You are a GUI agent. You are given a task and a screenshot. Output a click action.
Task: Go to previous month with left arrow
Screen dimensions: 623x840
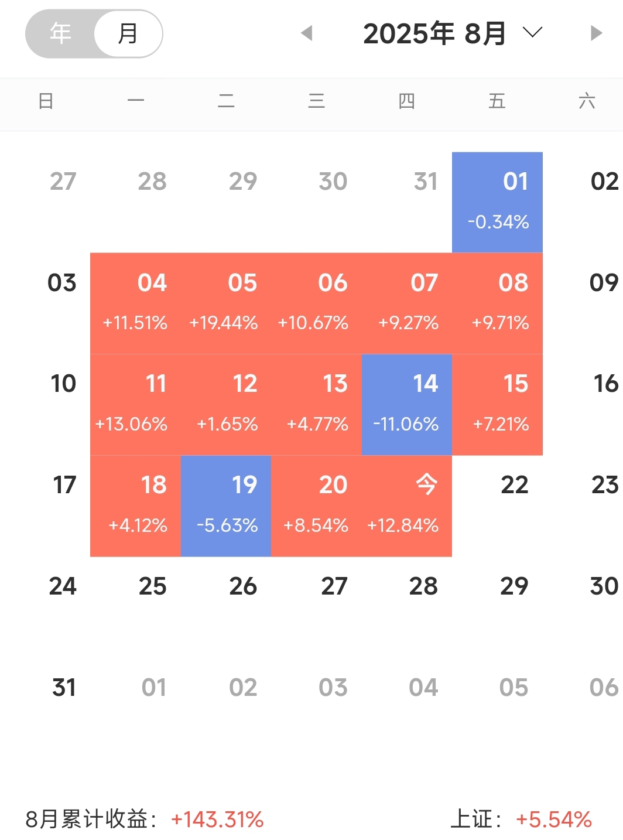(x=306, y=33)
